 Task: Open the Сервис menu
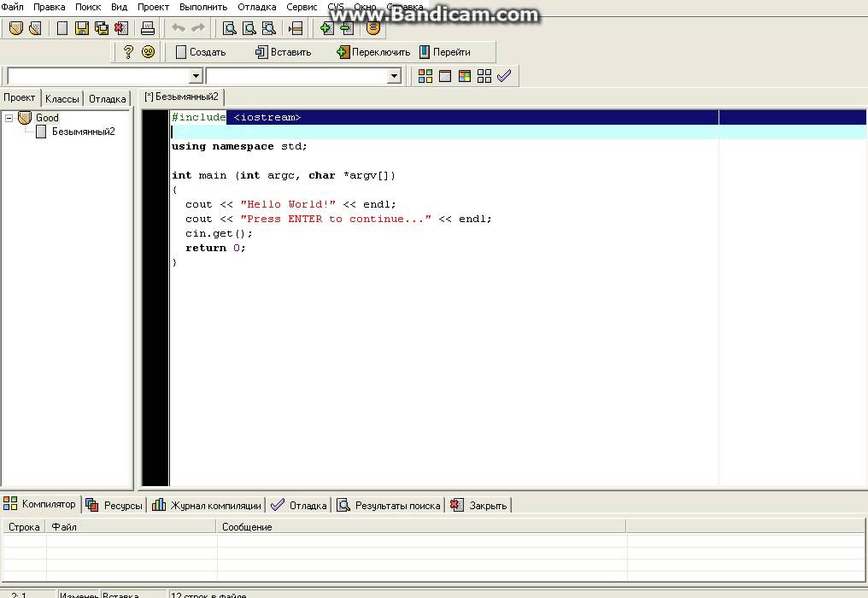[x=302, y=7]
